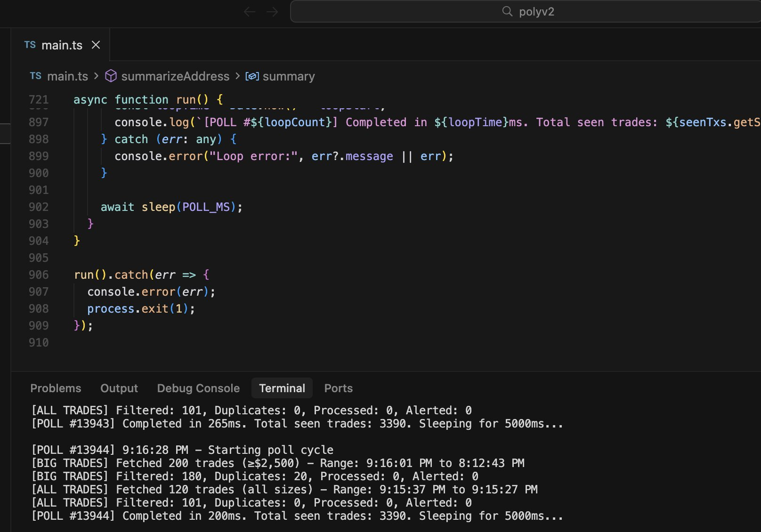Click the navigate back arrow

pyautogui.click(x=250, y=12)
